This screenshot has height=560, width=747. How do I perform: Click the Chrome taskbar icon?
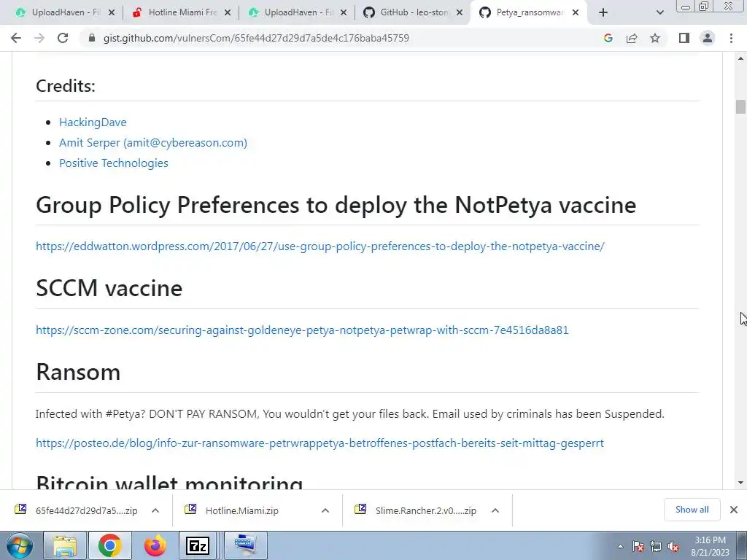(x=110, y=545)
